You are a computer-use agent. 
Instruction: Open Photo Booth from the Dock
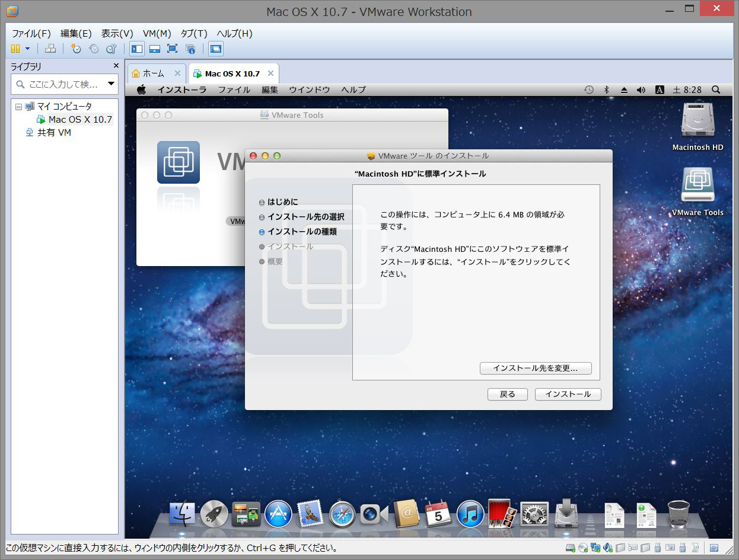503,513
